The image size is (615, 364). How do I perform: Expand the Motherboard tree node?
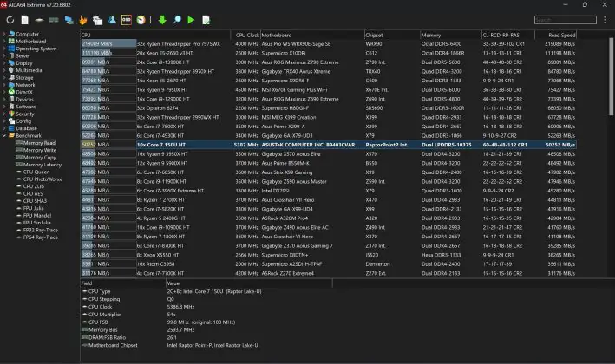(4, 41)
